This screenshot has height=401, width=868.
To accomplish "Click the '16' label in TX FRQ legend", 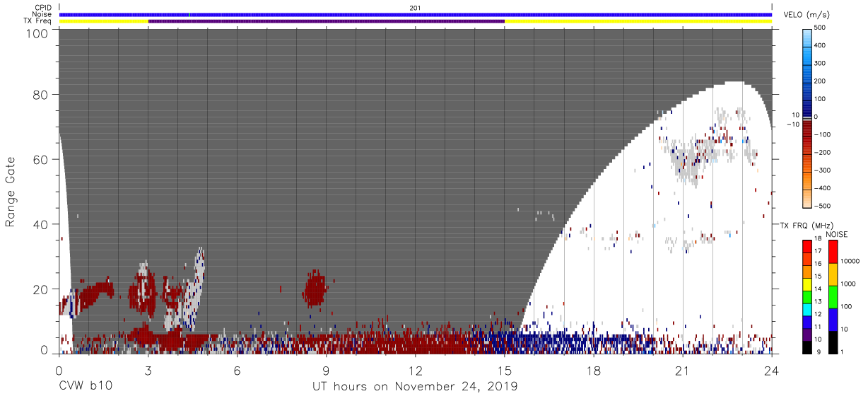I will [x=819, y=265].
